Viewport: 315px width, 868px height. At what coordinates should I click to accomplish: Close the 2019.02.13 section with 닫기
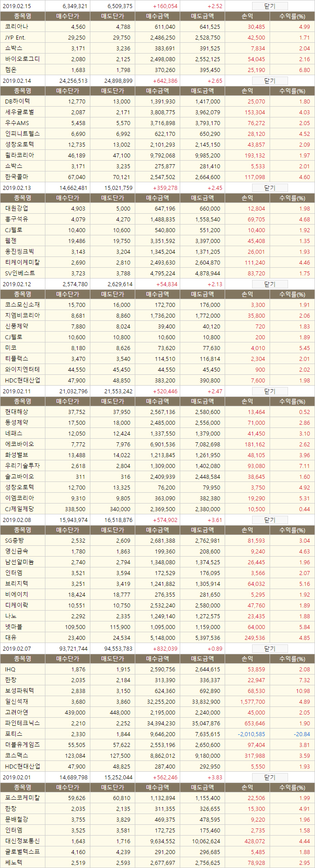(x=270, y=188)
